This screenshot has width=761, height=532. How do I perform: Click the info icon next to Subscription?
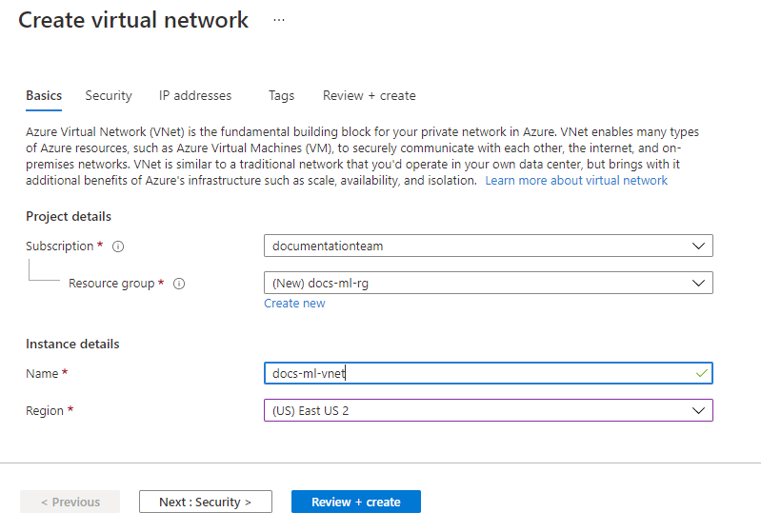pos(118,246)
